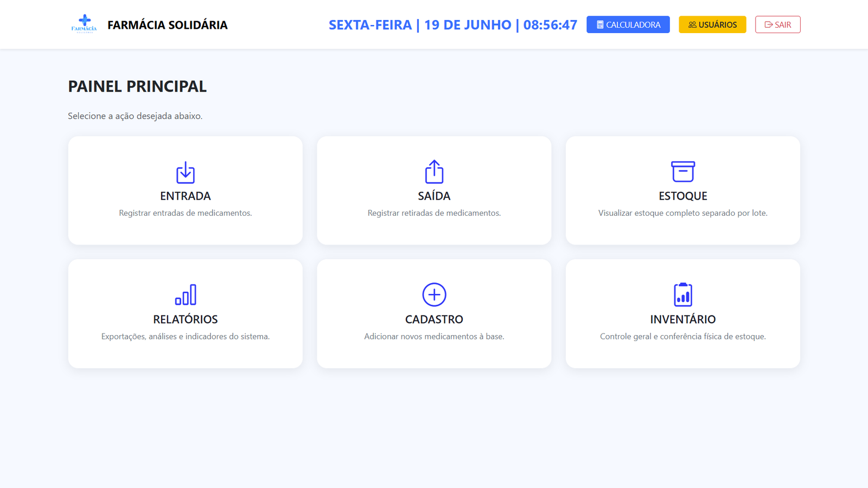Click the Relatórios bar chart icon
Screen dimensions: 868x488
click(186, 294)
